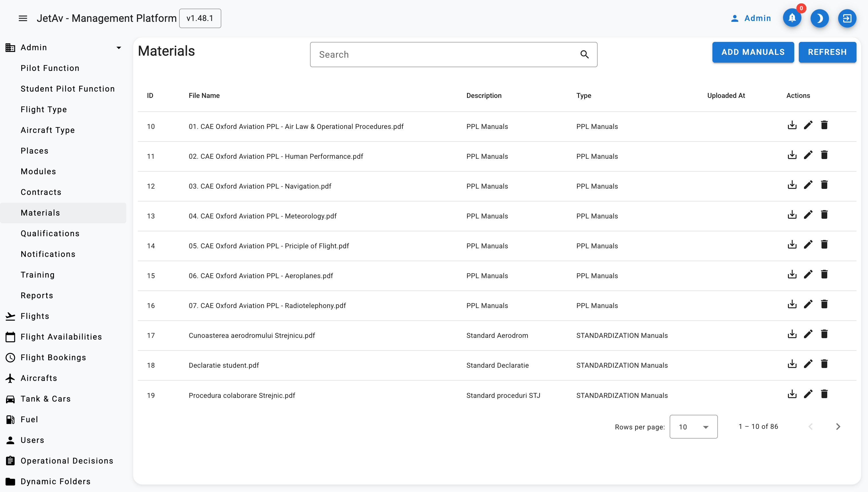Edit the Human Performance.pdf entry
The width and height of the screenshot is (868, 492).
point(808,155)
